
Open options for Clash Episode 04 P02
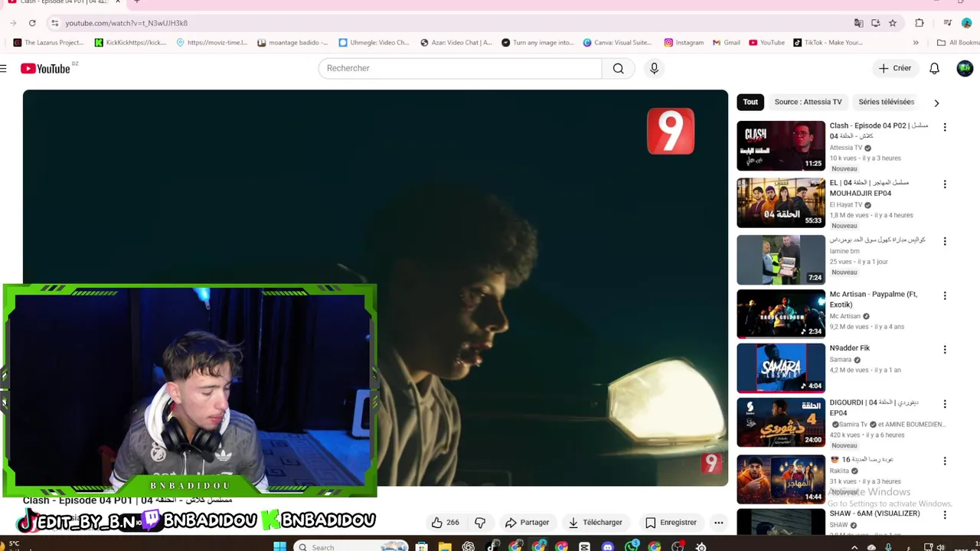pos(945,127)
